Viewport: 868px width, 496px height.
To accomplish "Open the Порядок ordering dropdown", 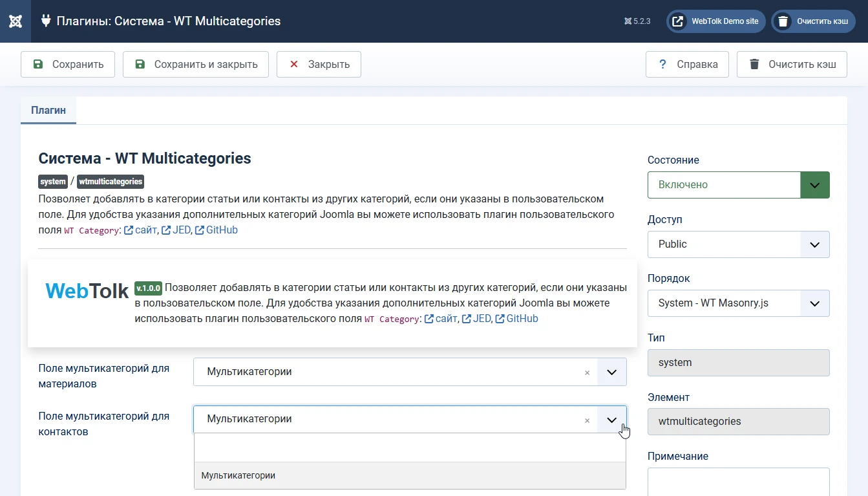I will point(738,303).
